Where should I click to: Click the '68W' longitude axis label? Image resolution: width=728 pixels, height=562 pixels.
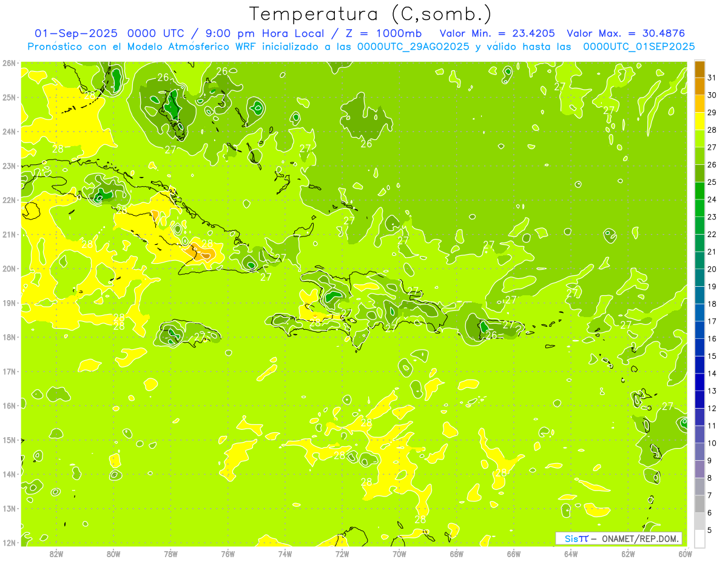(456, 554)
